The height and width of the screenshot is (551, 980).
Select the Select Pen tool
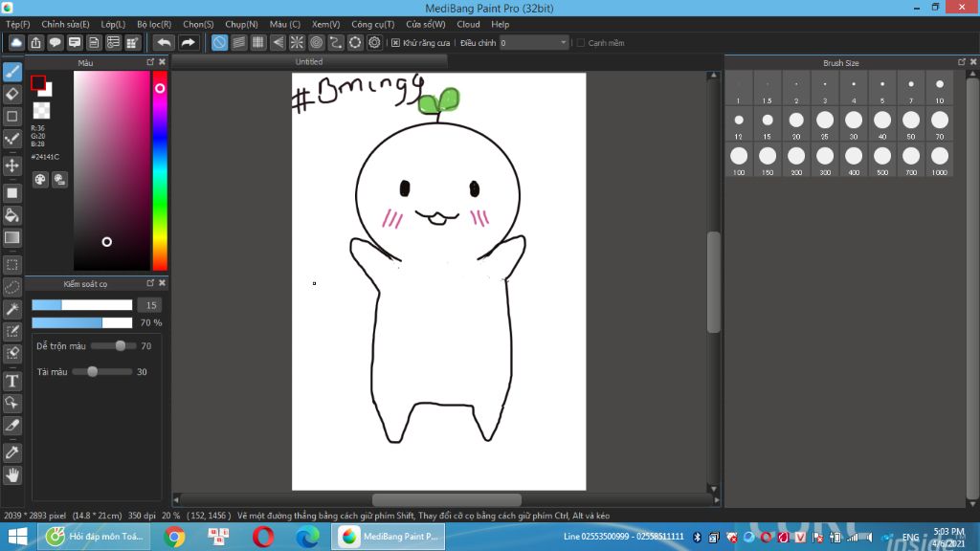pyautogui.click(x=11, y=331)
